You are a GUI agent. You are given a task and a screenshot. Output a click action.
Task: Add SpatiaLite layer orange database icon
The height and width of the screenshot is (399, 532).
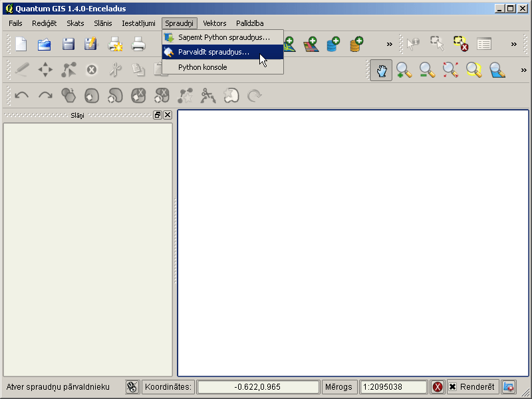356,44
